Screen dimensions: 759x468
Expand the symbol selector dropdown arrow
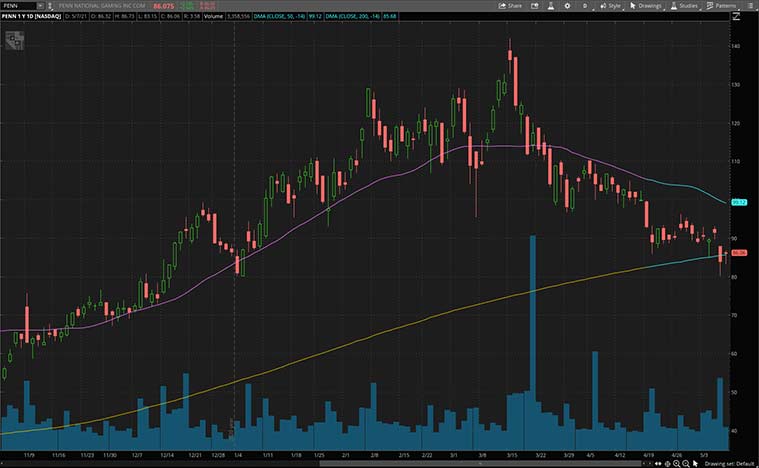pos(41,5)
